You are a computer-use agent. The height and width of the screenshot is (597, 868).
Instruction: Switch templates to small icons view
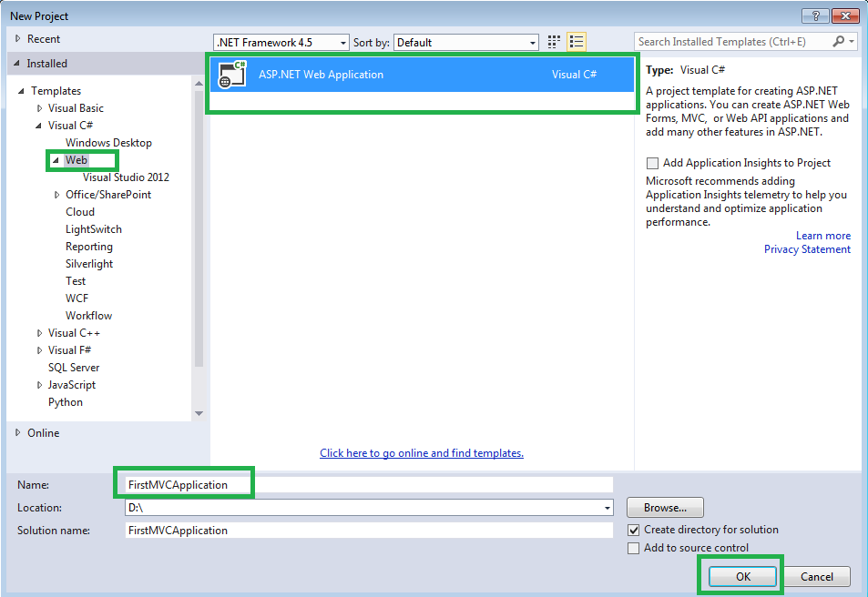[554, 42]
